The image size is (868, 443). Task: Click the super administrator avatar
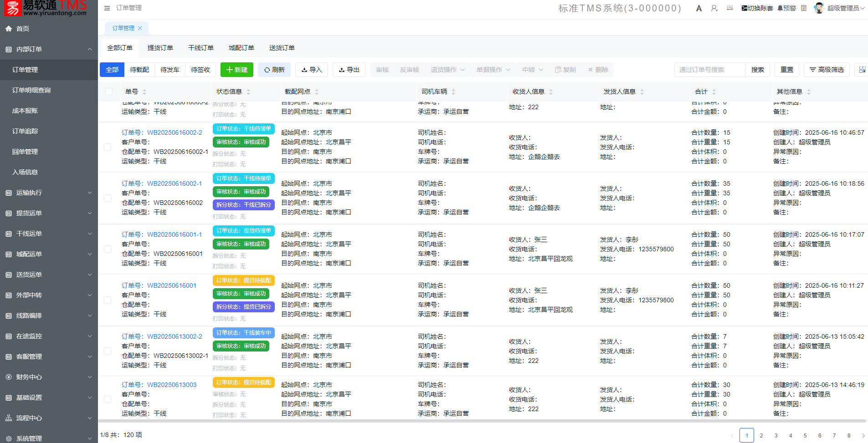tap(819, 8)
